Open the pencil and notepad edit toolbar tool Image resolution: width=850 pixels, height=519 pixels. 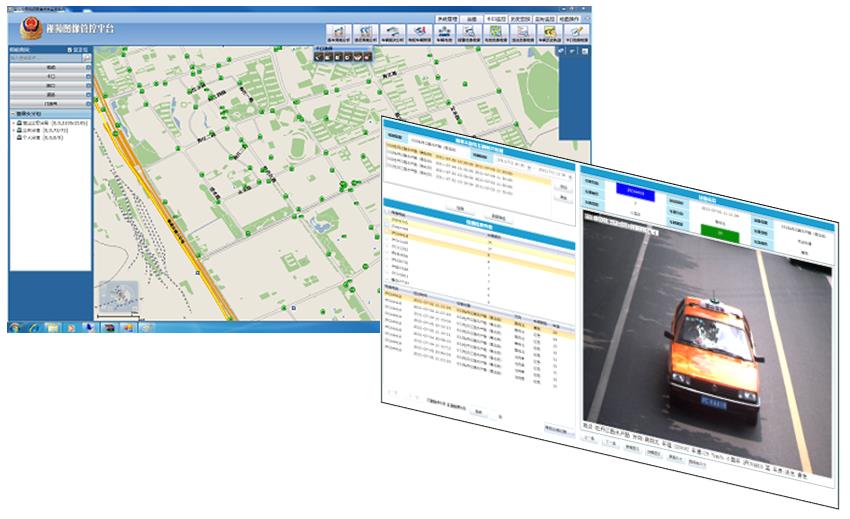click(577, 34)
